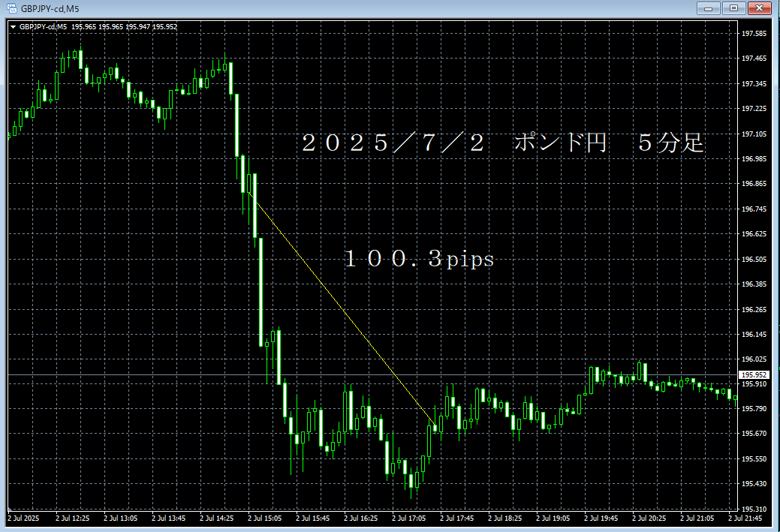780x532 pixels.
Task: Click the chart icon in the title bar
Action: tap(11, 8)
